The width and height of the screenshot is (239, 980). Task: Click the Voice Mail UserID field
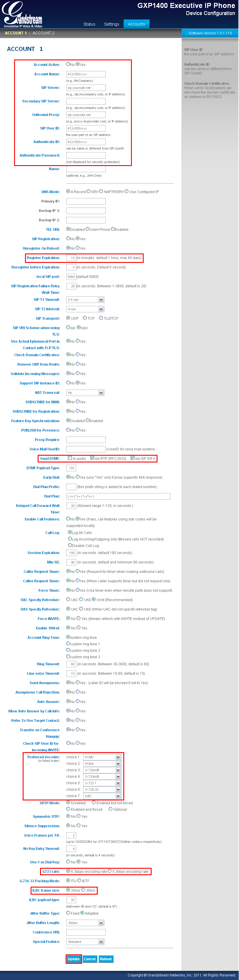pyautogui.click(x=86, y=449)
